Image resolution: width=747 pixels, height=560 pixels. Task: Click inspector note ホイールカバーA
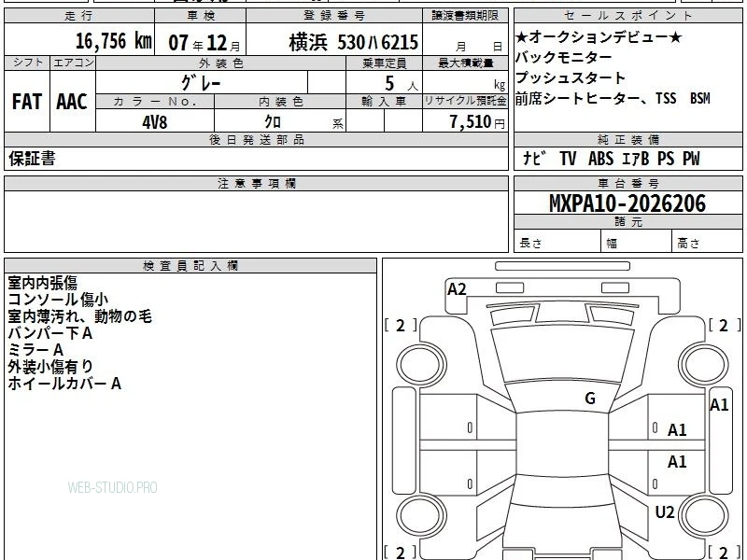pyautogui.click(x=64, y=384)
